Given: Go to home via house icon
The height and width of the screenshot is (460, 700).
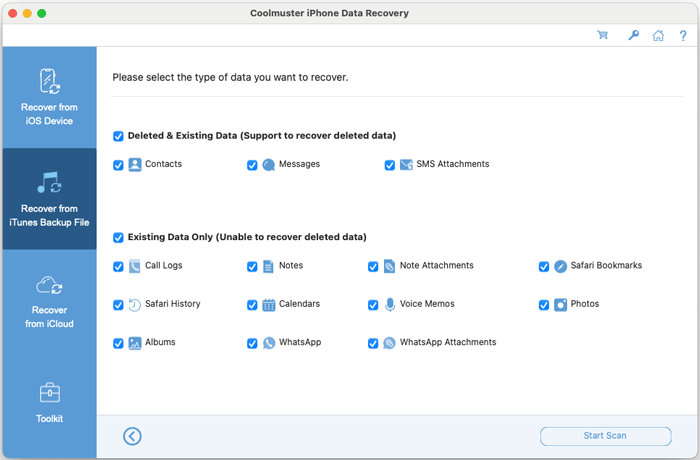Looking at the screenshot, I should [x=658, y=35].
